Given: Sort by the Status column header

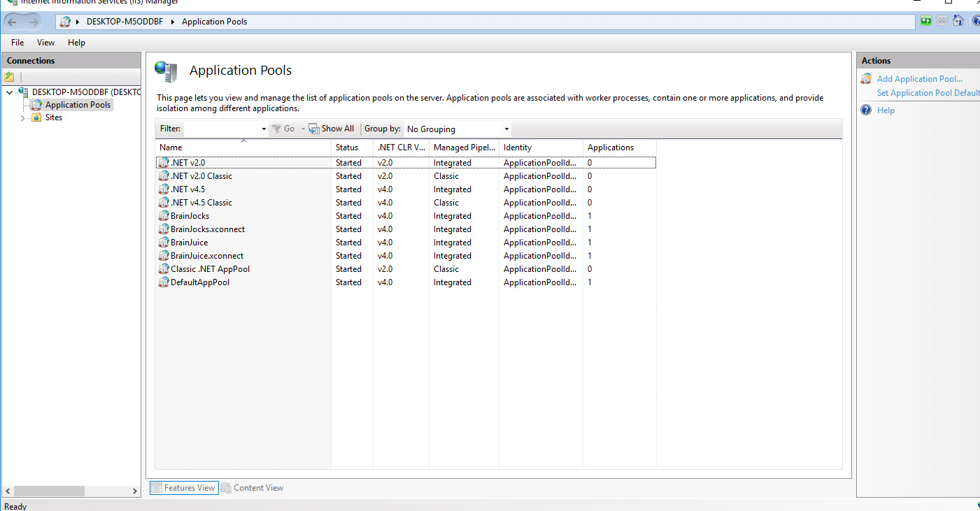Looking at the screenshot, I should tap(352, 147).
